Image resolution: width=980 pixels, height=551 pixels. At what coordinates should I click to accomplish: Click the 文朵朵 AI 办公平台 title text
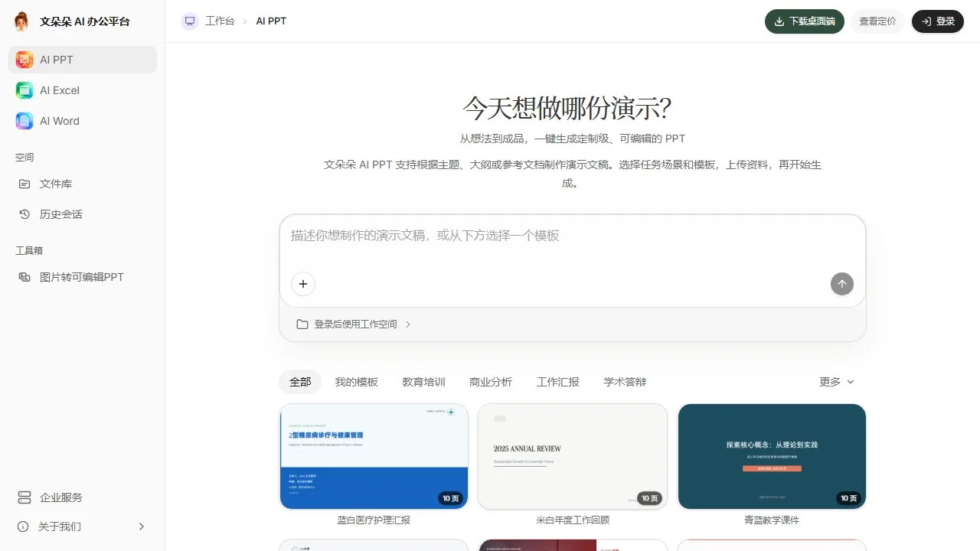[x=85, y=21]
